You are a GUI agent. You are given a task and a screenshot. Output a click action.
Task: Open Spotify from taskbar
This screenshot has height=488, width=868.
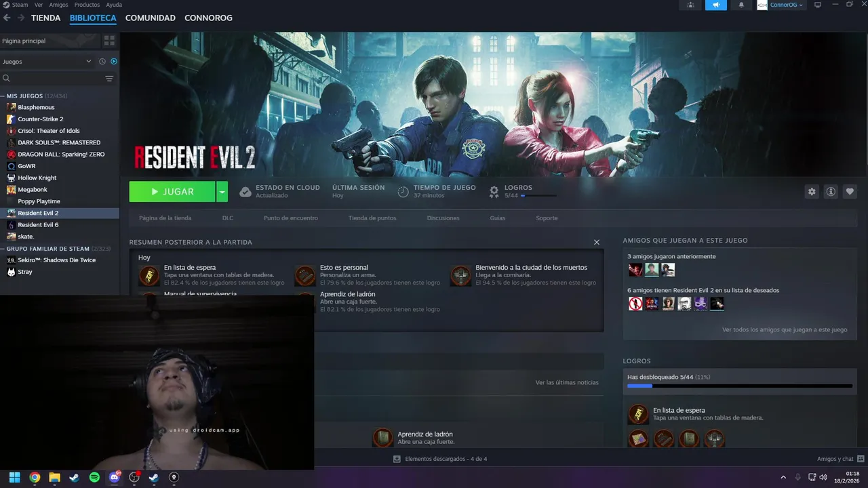(94, 477)
